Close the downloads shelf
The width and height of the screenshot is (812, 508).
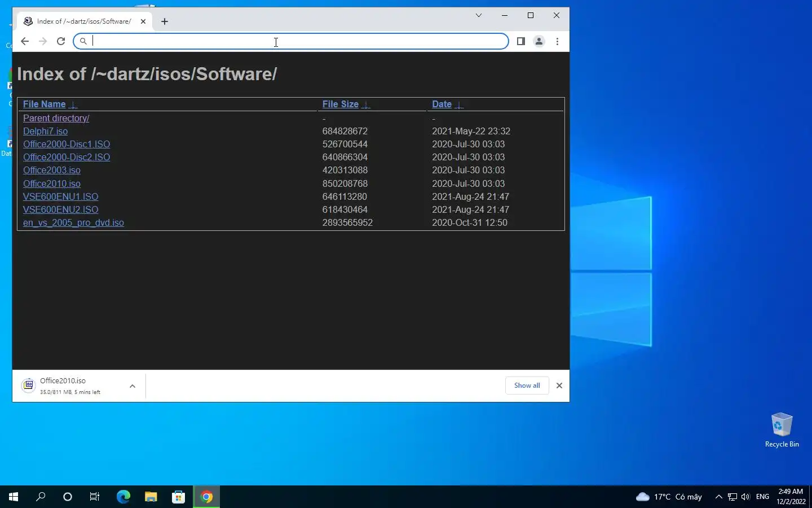(559, 386)
